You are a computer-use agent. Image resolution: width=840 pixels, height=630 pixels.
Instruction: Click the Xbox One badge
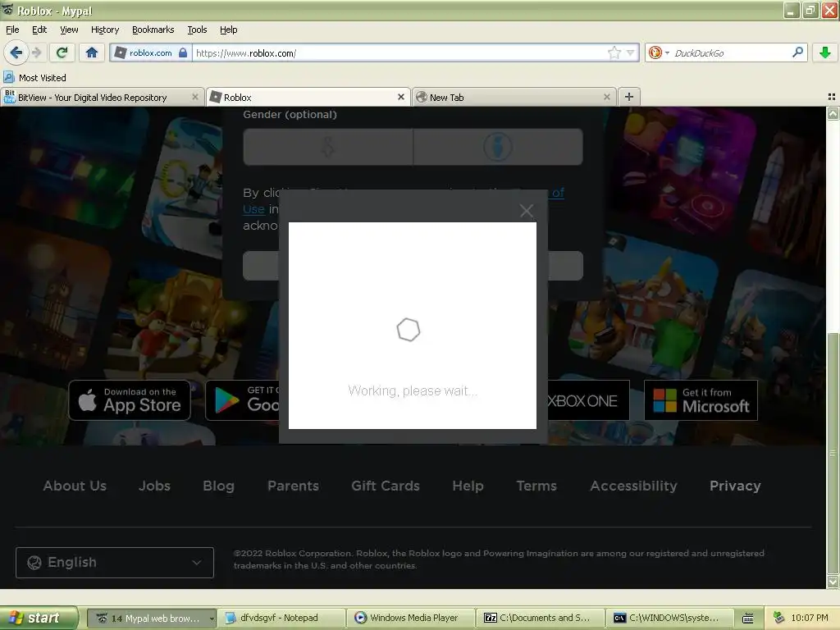588,400
